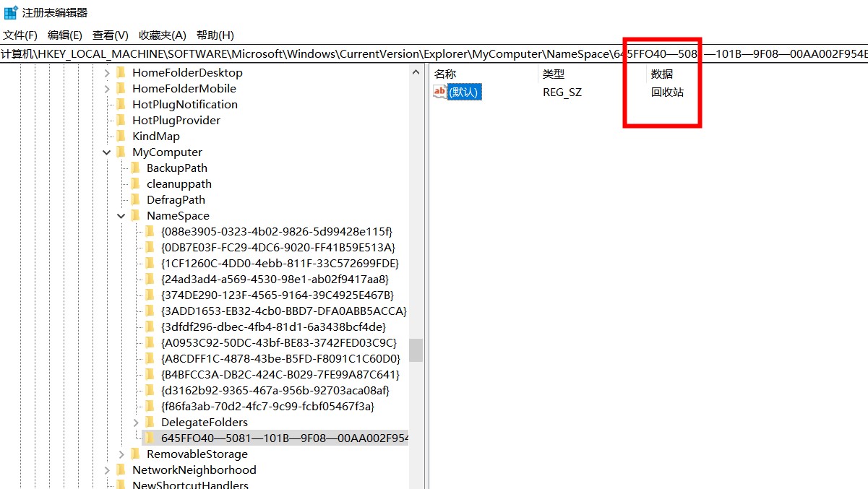Viewport: 868px width, 489px height.
Task: Select the KindMap key label
Action: pyautogui.click(x=156, y=136)
